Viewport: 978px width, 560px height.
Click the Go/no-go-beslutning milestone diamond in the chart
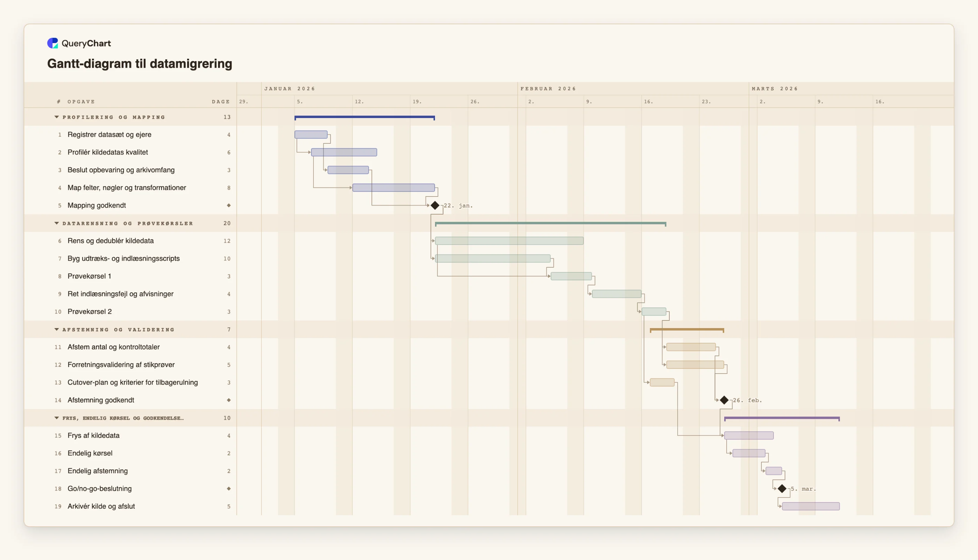pyautogui.click(x=782, y=488)
